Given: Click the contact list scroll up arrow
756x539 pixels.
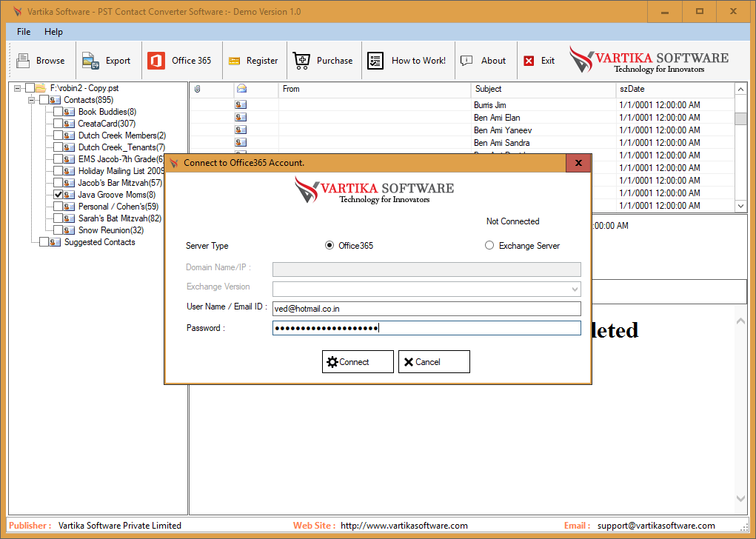Looking at the screenshot, I should (x=740, y=89).
